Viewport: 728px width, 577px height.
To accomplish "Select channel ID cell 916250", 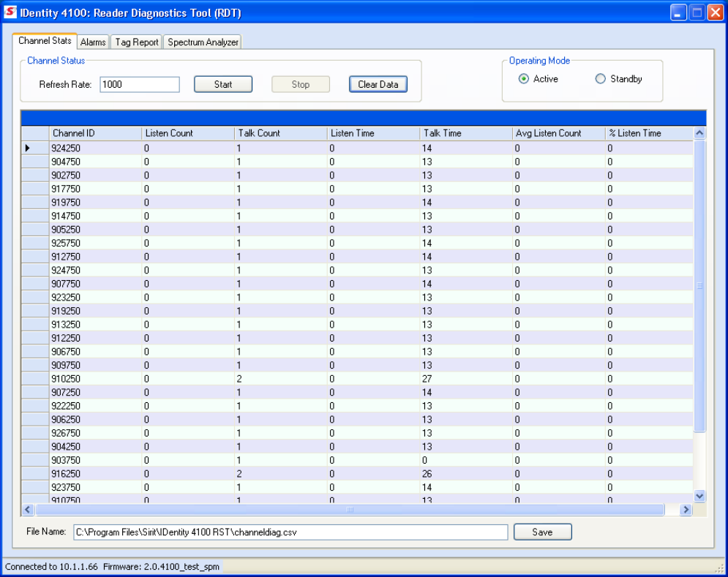I will click(95, 474).
